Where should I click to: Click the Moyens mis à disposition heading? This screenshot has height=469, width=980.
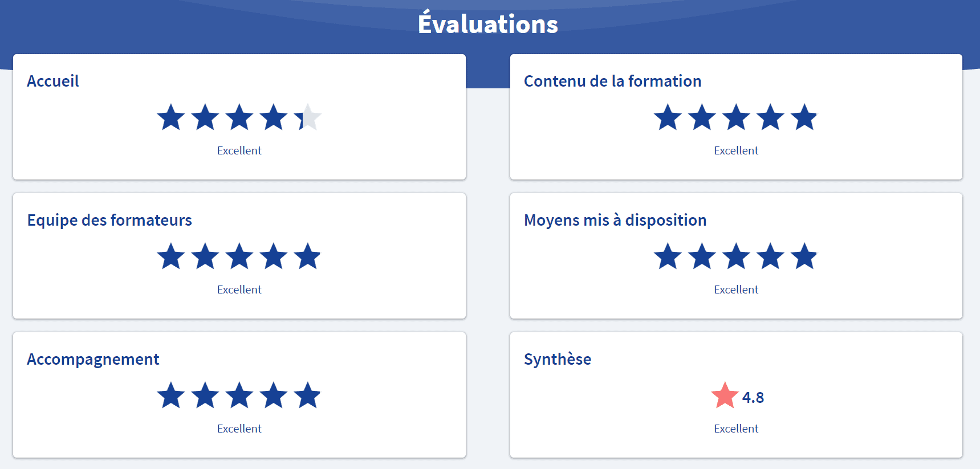point(615,221)
